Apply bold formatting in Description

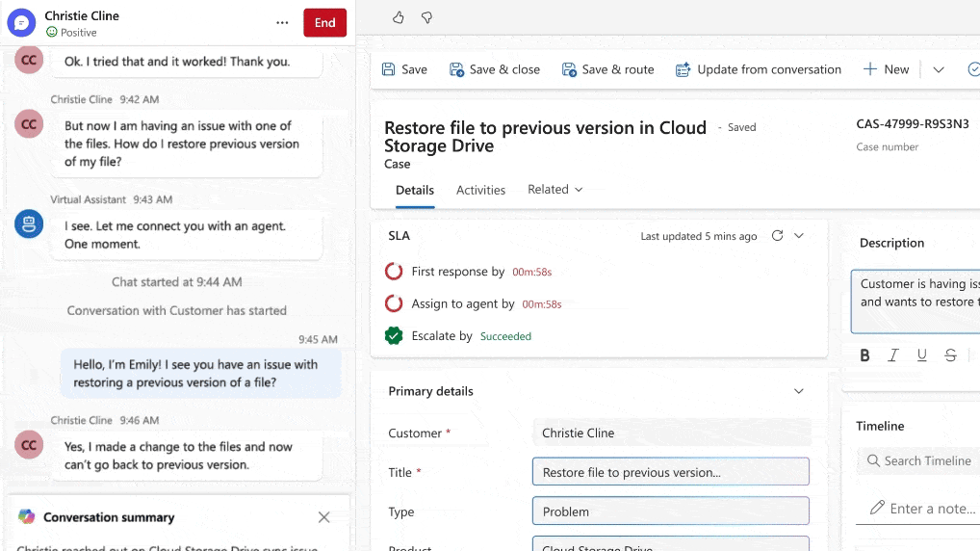(x=864, y=355)
